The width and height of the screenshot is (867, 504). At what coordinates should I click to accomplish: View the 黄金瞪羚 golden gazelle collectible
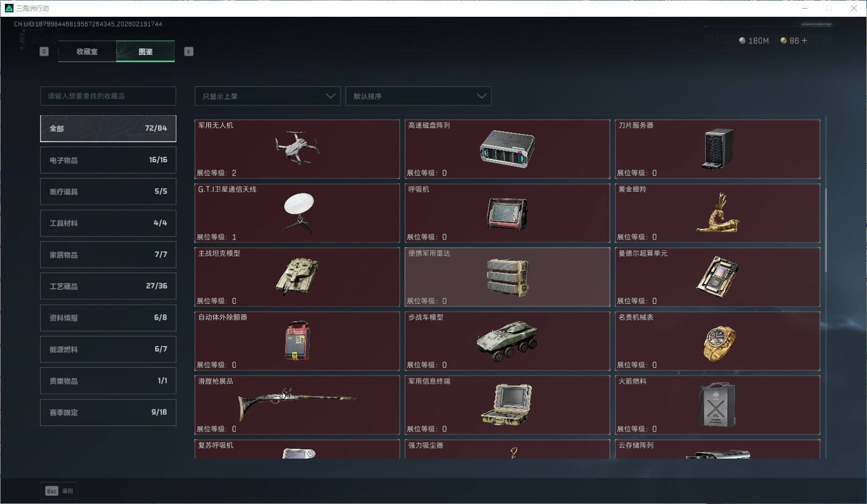click(x=717, y=213)
